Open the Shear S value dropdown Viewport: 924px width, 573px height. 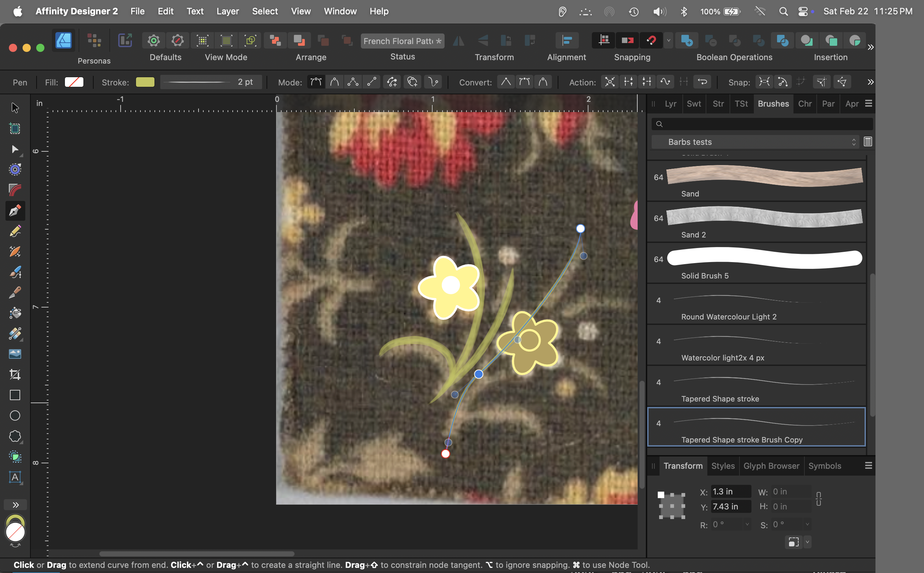click(807, 524)
